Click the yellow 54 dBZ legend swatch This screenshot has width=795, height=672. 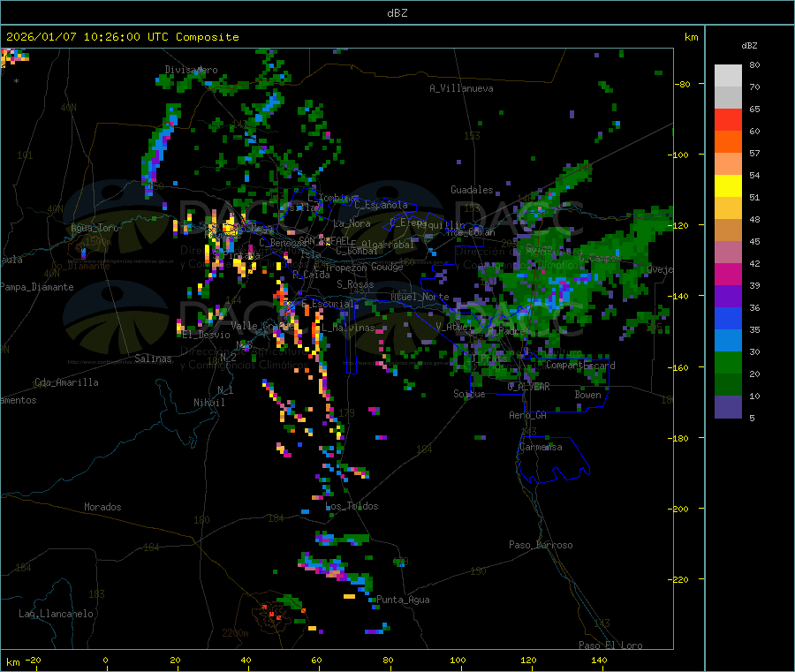click(728, 186)
